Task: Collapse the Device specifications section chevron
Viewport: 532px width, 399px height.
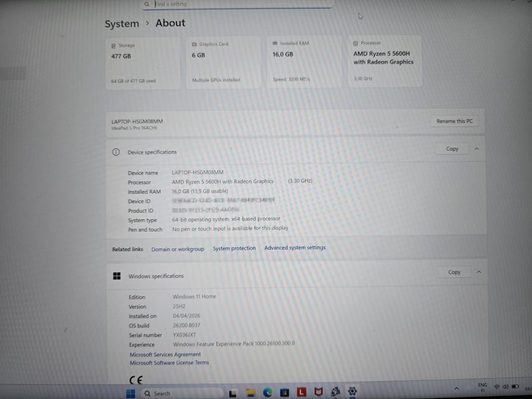Action: coord(477,149)
